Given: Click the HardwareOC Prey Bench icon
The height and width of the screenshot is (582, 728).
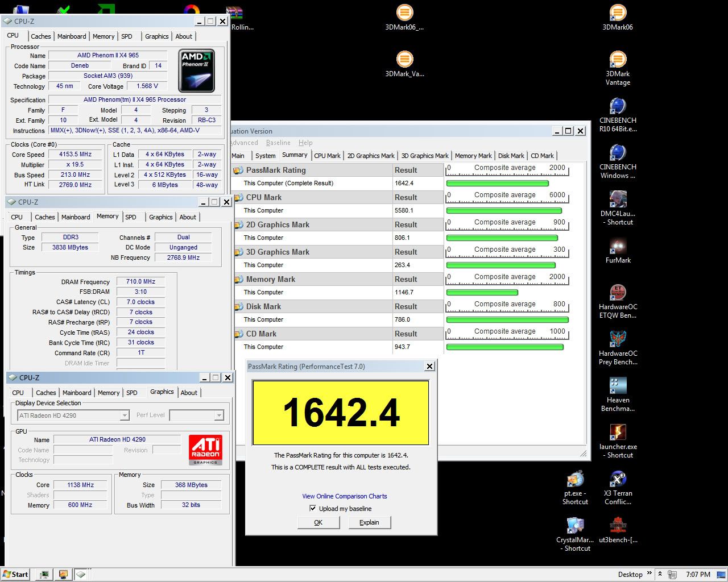Looking at the screenshot, I should click(x=618, y=340).
